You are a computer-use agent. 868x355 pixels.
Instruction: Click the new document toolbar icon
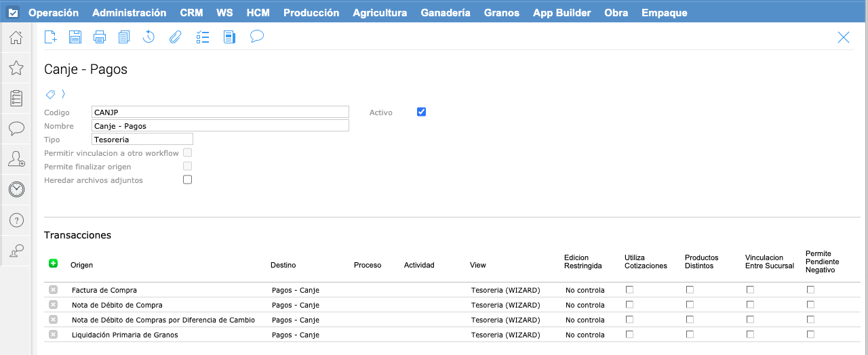click(x=50, y=37)
